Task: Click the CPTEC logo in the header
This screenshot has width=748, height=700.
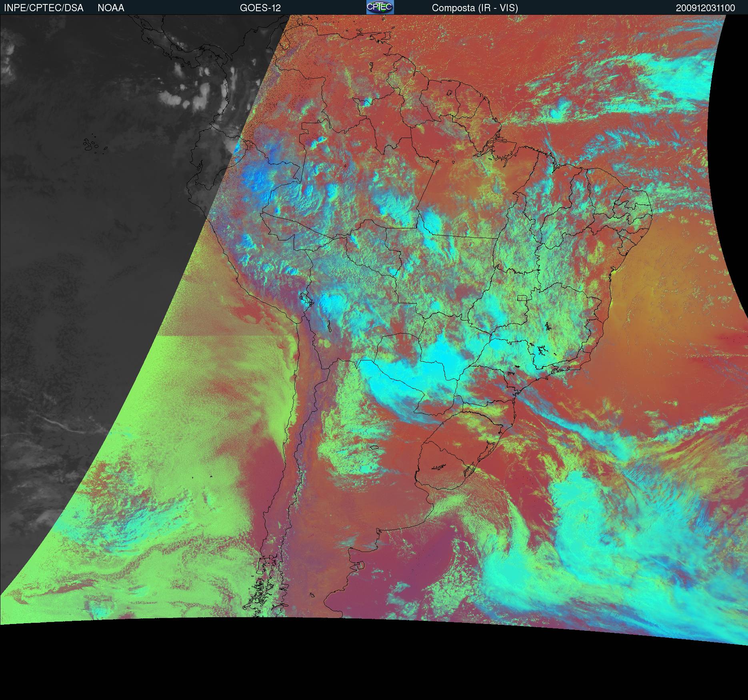Action: 380,7
